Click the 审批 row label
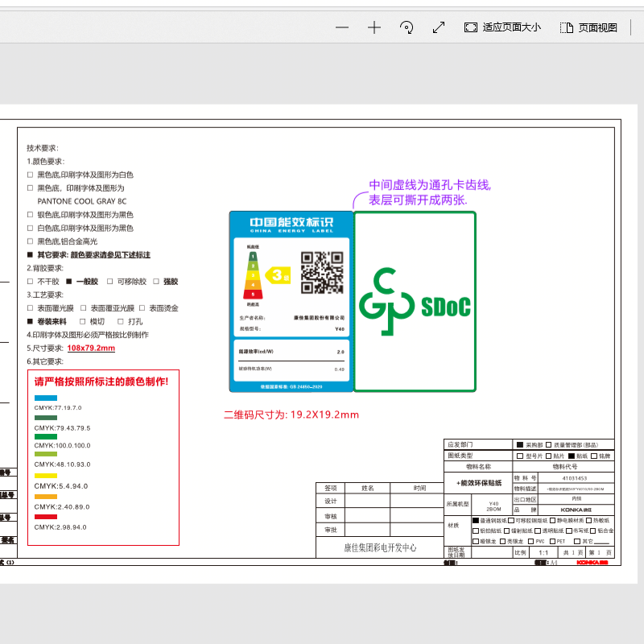 [331, 530]
